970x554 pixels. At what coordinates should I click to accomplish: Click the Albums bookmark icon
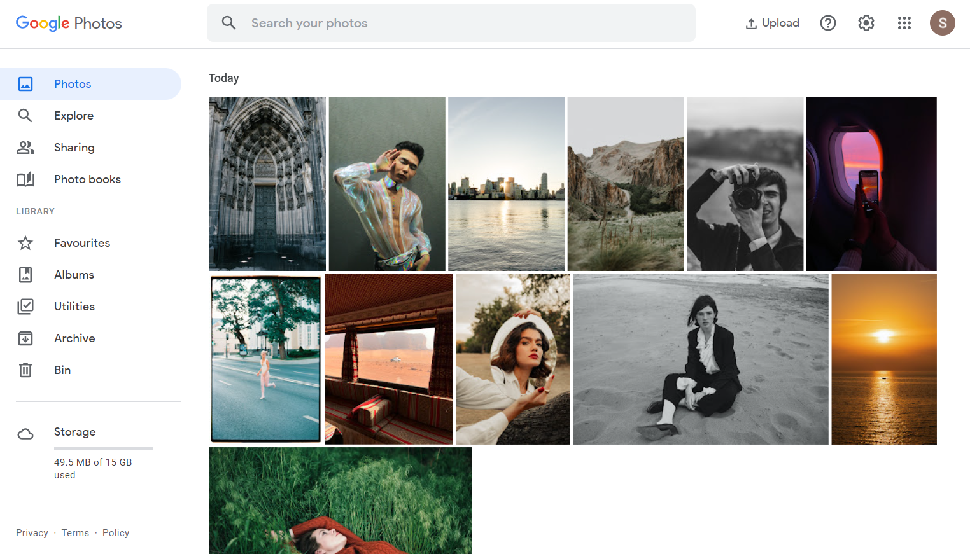point(25,275)
